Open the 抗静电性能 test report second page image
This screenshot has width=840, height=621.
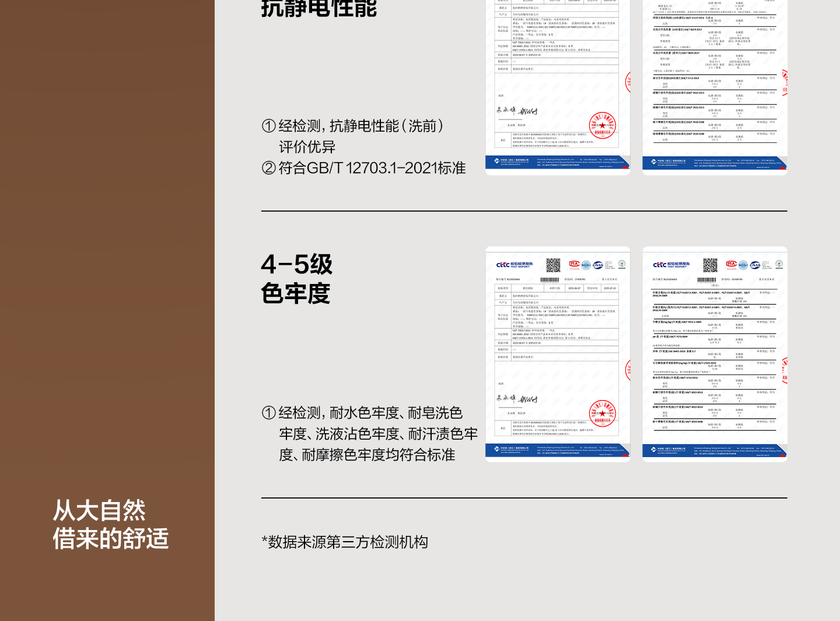[x=715, y=87]
